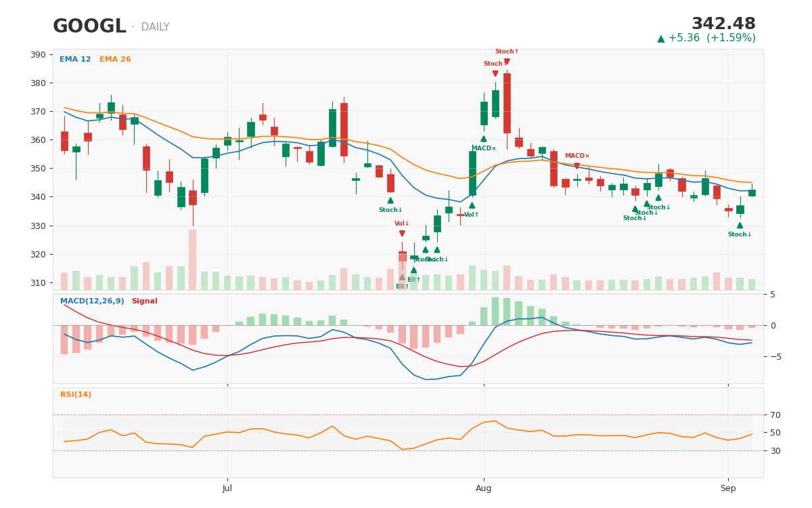This screenshot has width=812, height=508.
Task: Click the MACD axis value 0
Action: point(773,326)
